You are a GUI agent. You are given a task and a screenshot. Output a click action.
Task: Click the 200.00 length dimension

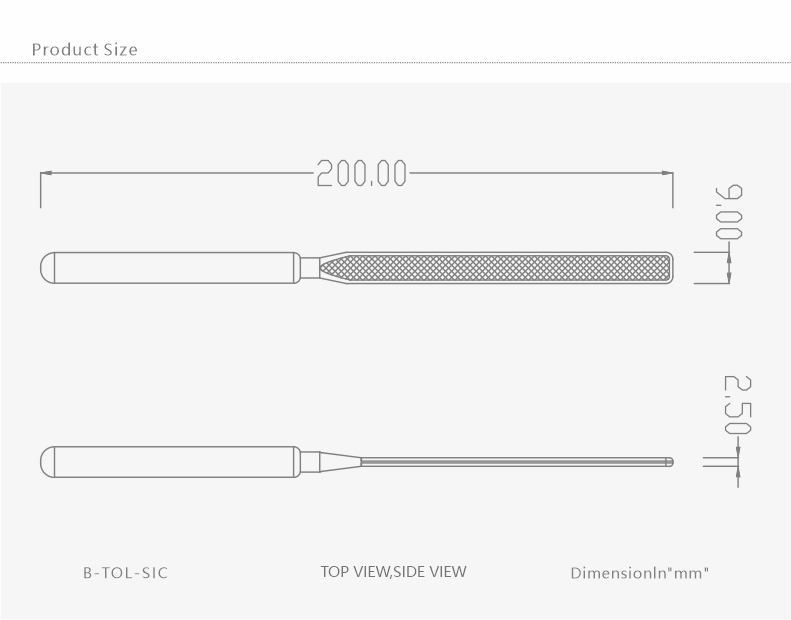pos(361,173)
